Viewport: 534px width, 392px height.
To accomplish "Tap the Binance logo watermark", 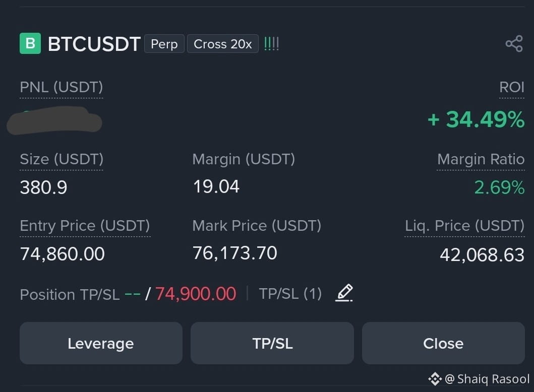I will (435, 379).
